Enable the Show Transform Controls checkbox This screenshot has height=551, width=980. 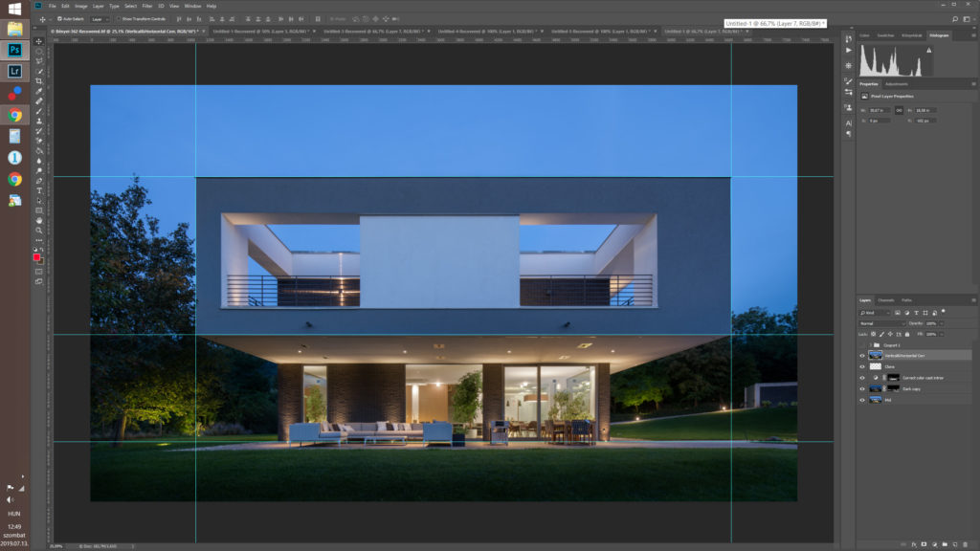click(118, 18)
